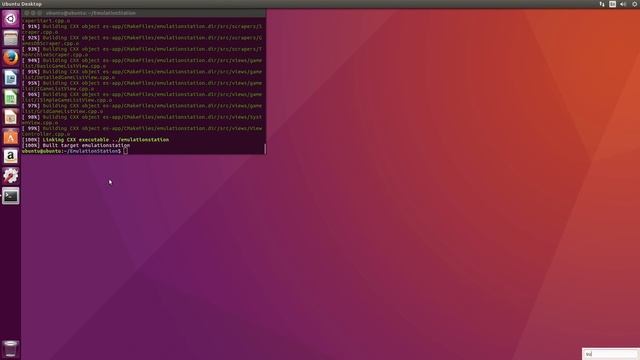The width and height of the screenshot is (640, 360).
Task: Open the network indicator in top panel
Action: pos(602,4)
